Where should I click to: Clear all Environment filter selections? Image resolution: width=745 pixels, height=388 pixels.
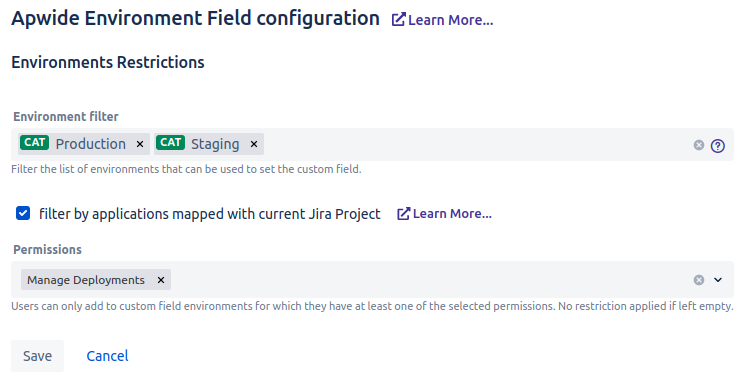[x=698, y=145]
